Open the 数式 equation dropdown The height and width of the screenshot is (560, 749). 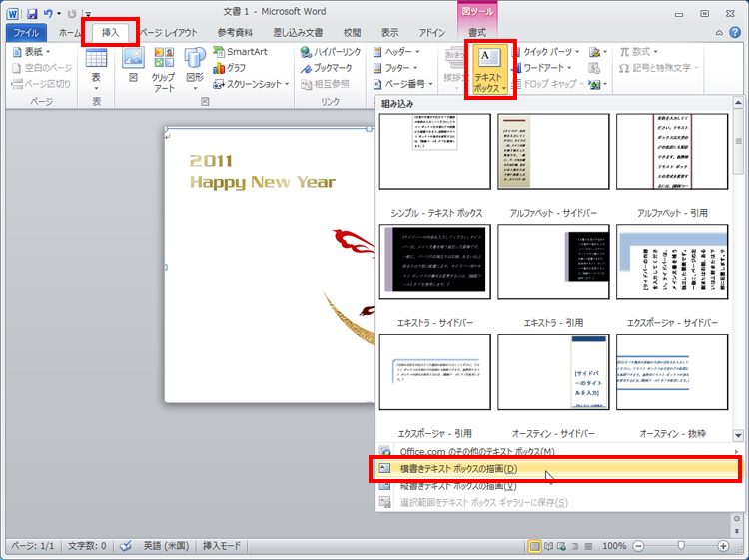click(x=639, y=52)
